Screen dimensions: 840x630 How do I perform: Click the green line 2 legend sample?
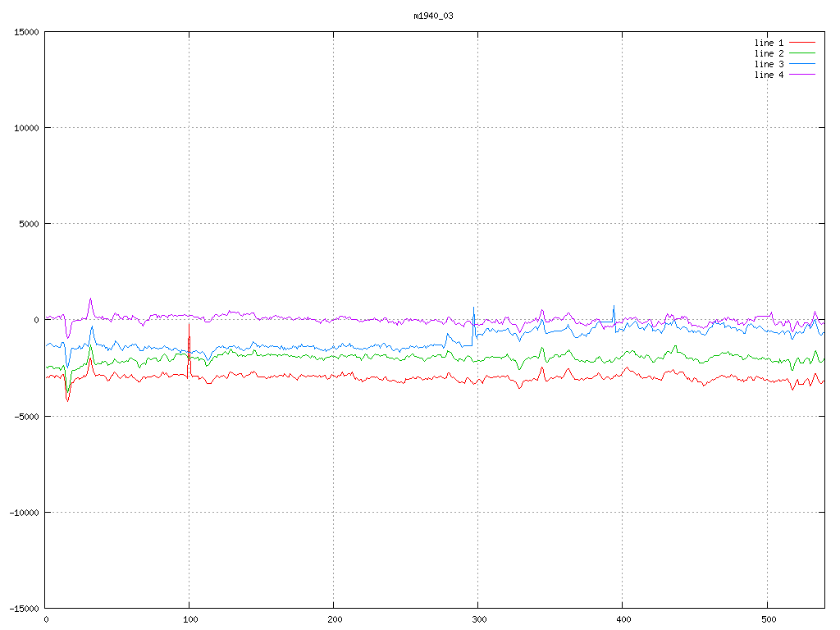point(802,53)
